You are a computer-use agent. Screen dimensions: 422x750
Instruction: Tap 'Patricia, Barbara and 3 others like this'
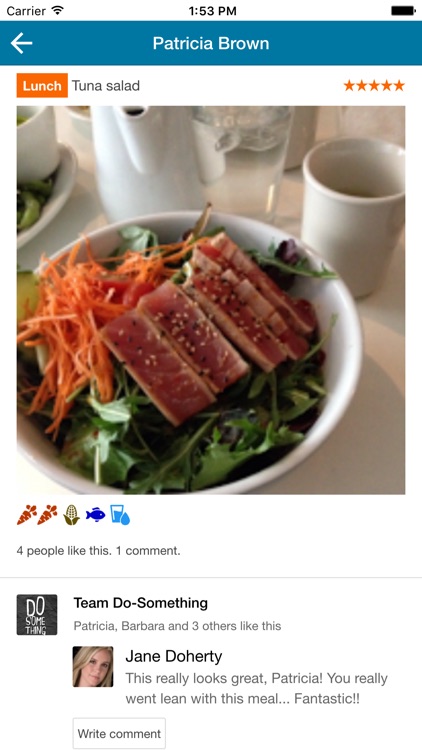[x=178, y=626]
